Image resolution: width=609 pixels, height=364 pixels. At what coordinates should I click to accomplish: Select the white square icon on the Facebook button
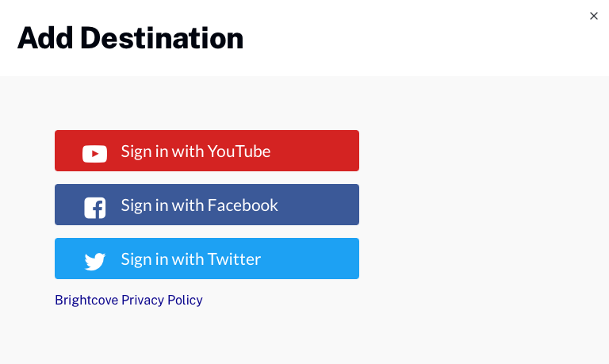(x=94, y=207)
